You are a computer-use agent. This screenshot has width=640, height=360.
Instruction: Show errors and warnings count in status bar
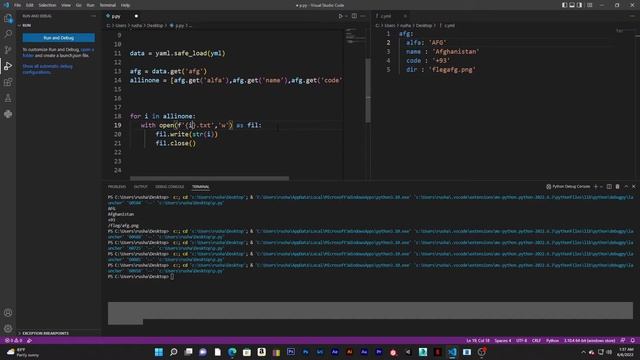(13, 340)
